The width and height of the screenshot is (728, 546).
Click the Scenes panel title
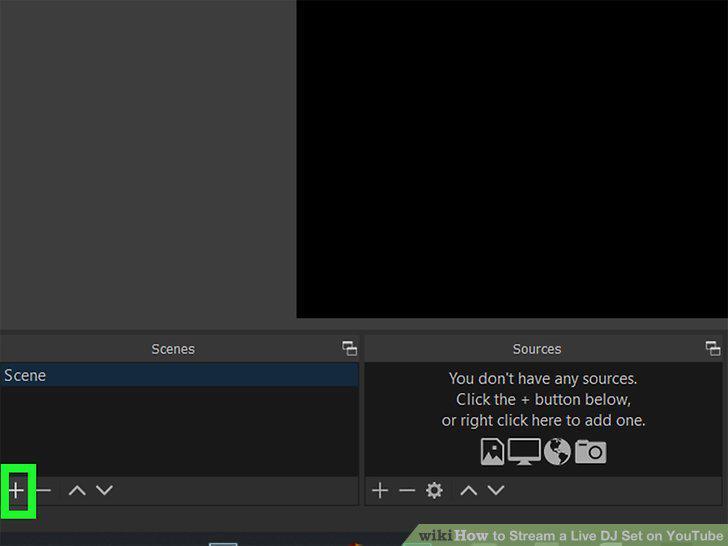click(x=173, y=349)
